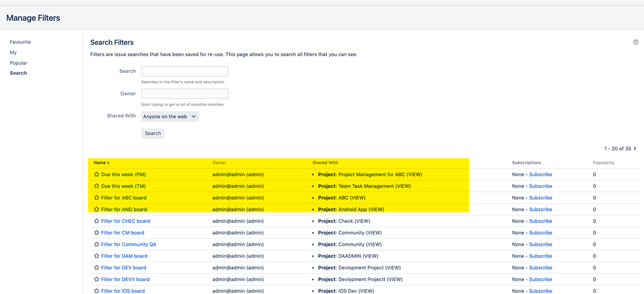Open Filter for AND board link
This screenshot has width=644, height=294.
point(124,210)
